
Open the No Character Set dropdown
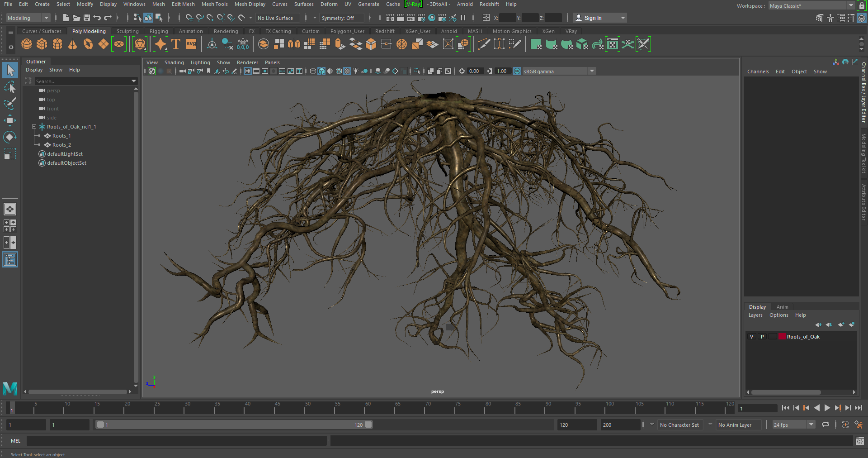(679, 425)
